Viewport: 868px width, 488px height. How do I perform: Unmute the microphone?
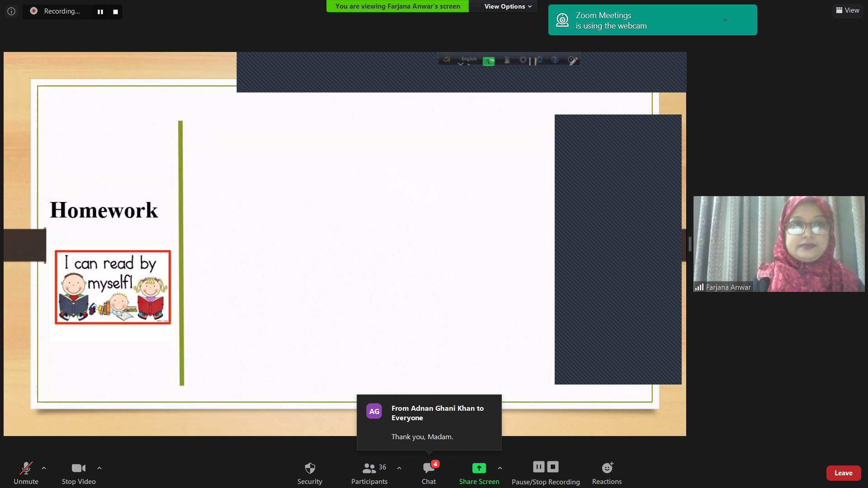pos(26,473)
